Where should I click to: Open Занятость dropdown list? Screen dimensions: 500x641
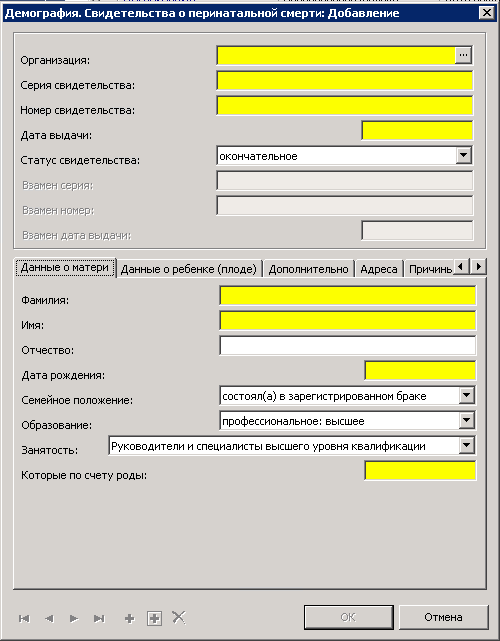[466, 446]
